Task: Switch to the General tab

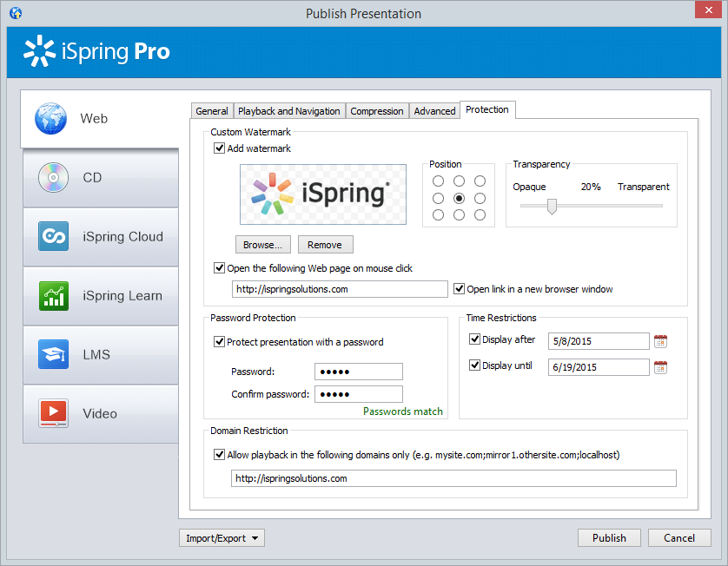Action: [x=212, y=111]
